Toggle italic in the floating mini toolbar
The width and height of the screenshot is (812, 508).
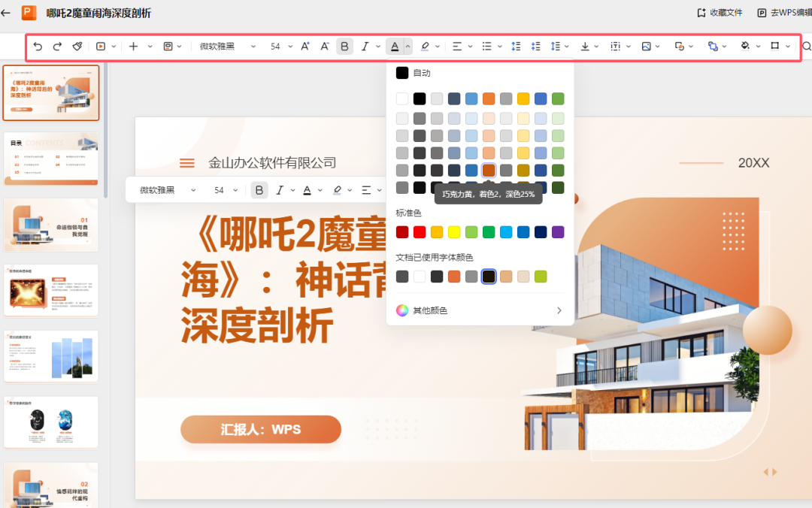pyautogui.click(x=280, y=190)
